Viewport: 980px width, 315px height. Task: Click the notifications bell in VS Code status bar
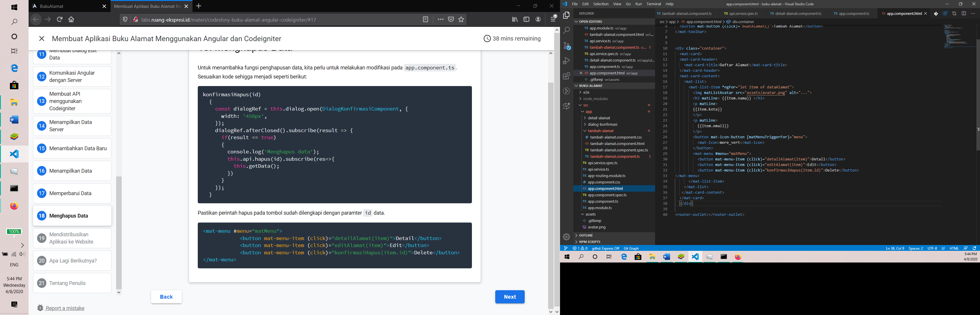pyautogui.click(x=974, y=249)
